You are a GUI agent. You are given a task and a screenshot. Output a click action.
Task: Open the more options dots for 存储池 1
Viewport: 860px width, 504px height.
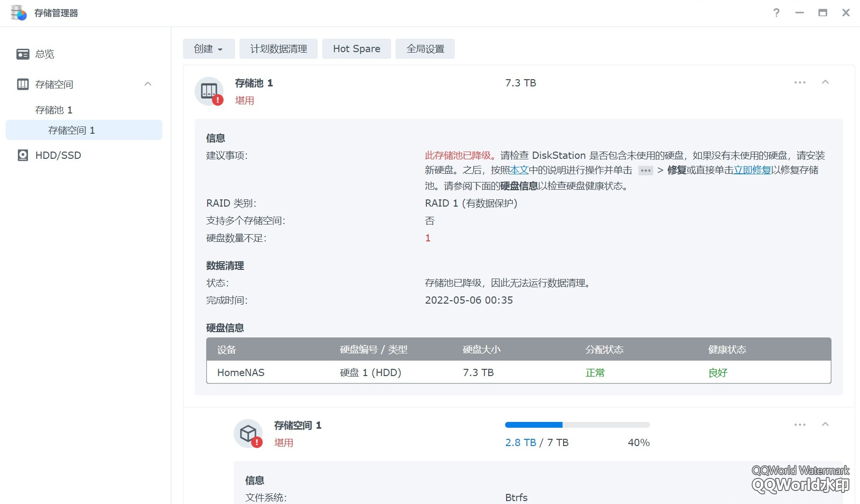(x=800, y=83)
